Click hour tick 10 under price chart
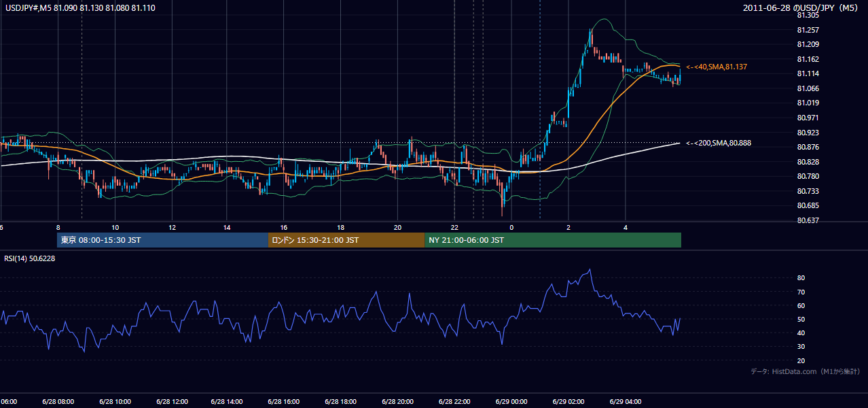 click(115, 227)
